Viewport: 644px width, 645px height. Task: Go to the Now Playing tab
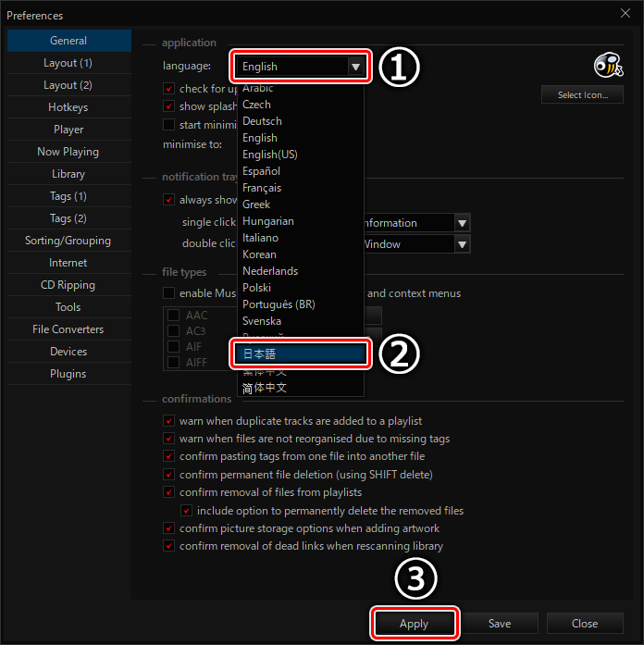(68, 152)
